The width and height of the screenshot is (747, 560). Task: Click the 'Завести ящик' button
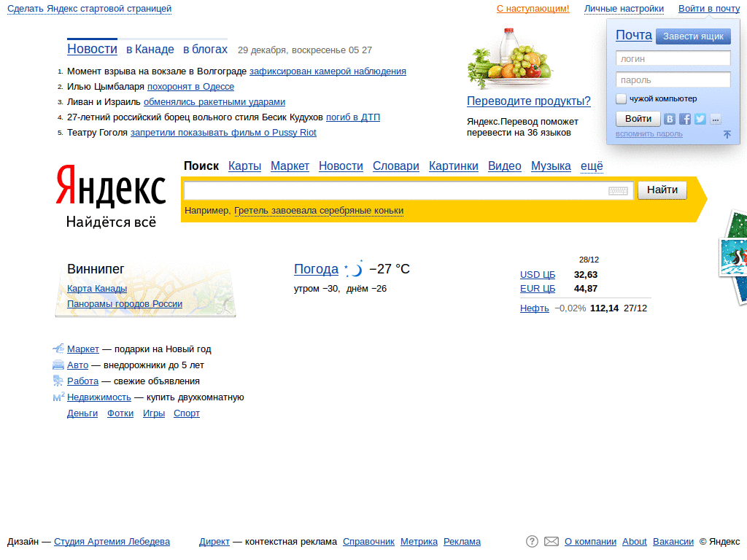693,36
